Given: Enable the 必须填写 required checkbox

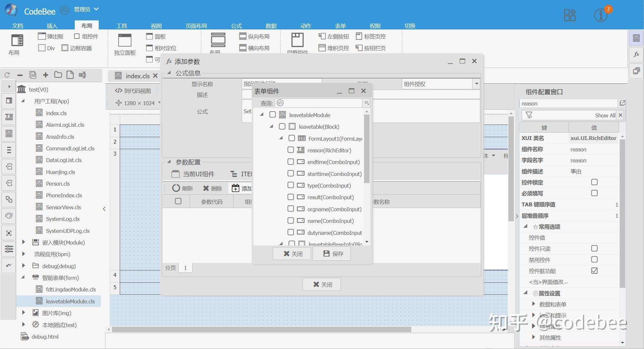Looking at the screenshot, I should click(594, 193).
